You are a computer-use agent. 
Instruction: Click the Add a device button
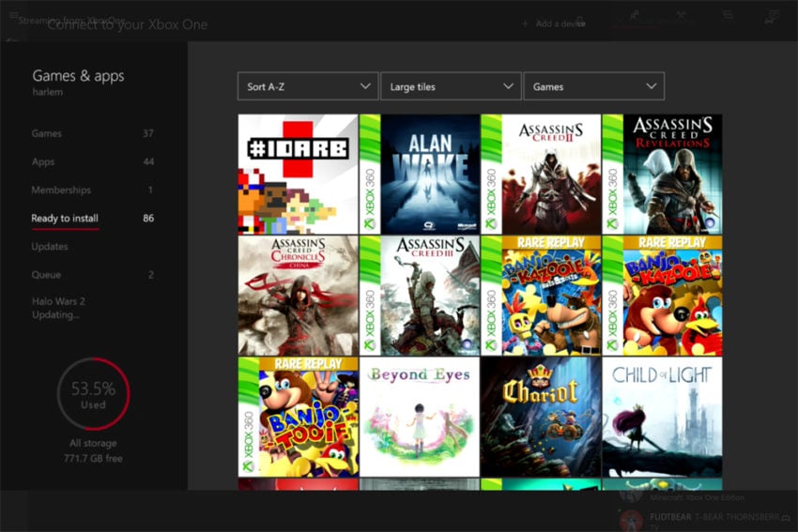tap(554, 23)
